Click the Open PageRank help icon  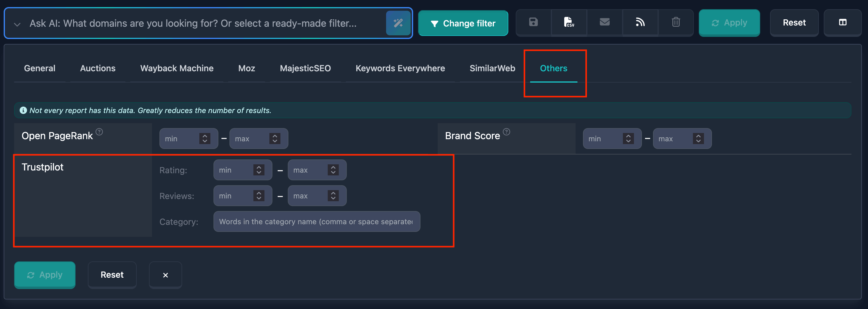pos(99,132)
